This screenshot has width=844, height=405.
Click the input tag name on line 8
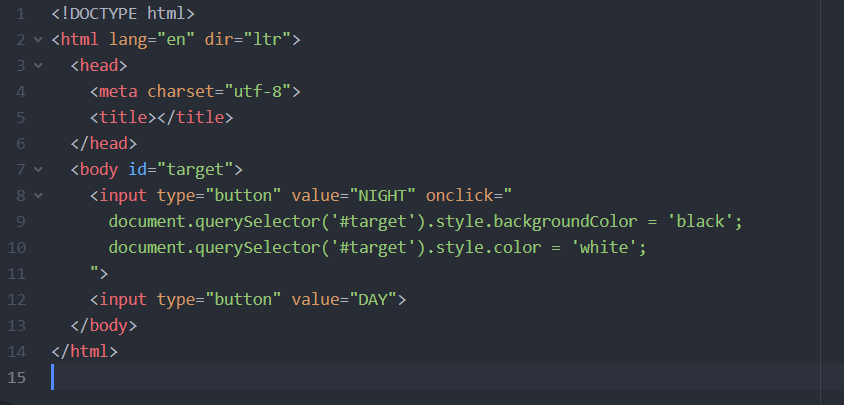click(x=123, y=195)
